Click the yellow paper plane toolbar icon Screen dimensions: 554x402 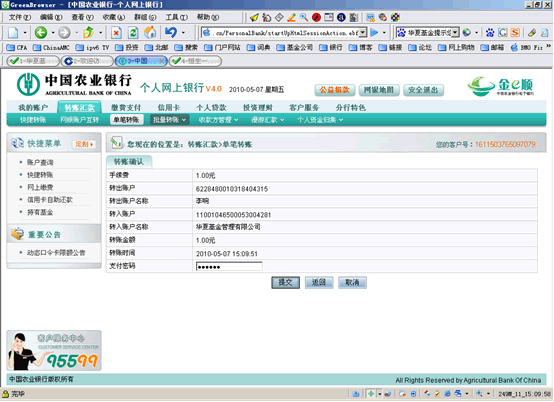pyautogui.click(x=254, y=17)
